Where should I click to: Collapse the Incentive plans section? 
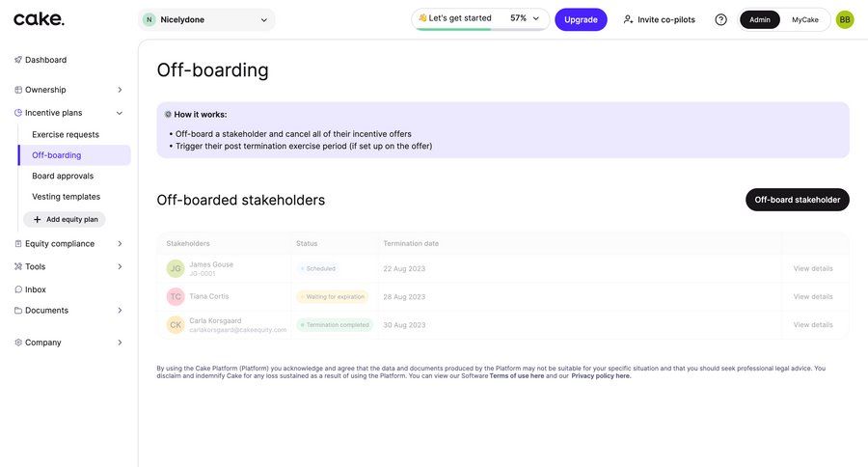coord(120,113)
